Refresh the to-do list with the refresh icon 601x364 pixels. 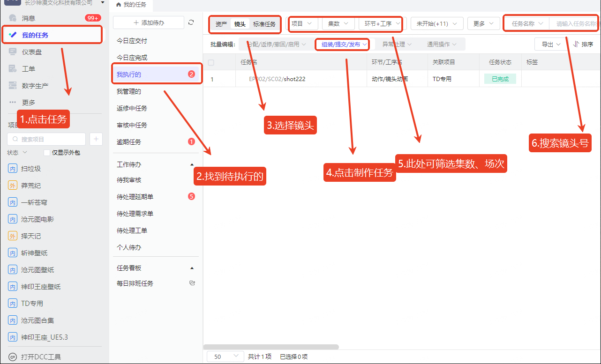(191, 22)
